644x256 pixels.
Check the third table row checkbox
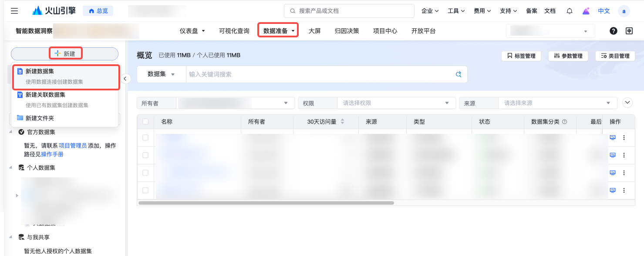coord(145,173)
